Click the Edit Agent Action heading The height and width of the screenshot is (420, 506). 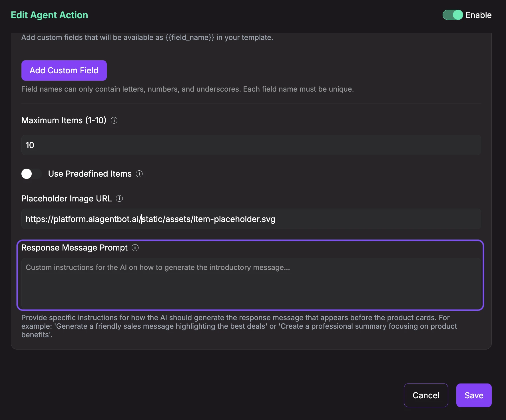[49, 15]
